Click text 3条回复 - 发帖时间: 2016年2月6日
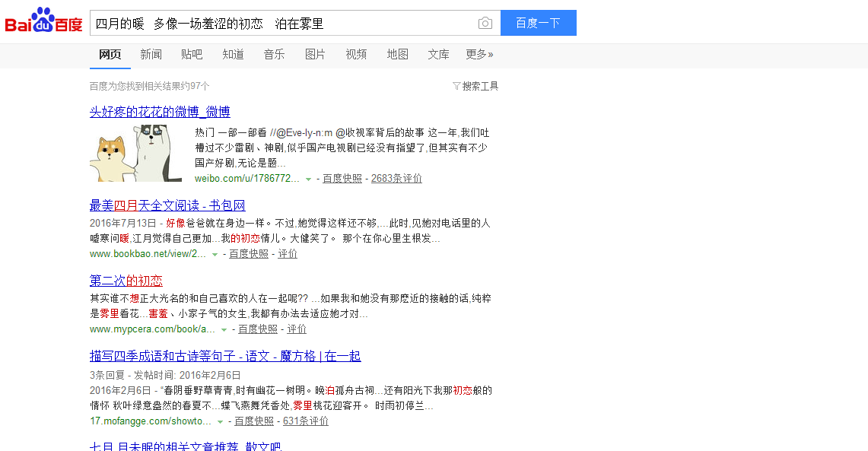This screenshot has height=451, width=868. pos(166,375)
